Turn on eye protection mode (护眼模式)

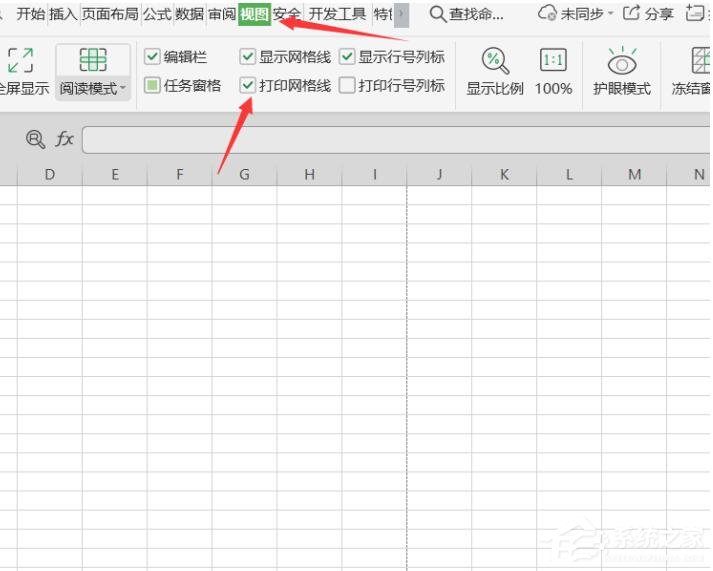pos(622,61)
